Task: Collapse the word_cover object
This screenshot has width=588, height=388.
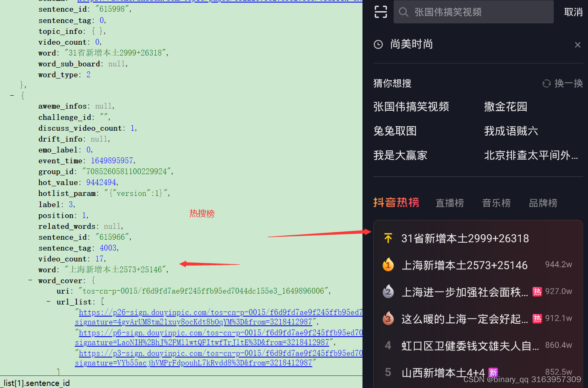Action: coord(30,280)
